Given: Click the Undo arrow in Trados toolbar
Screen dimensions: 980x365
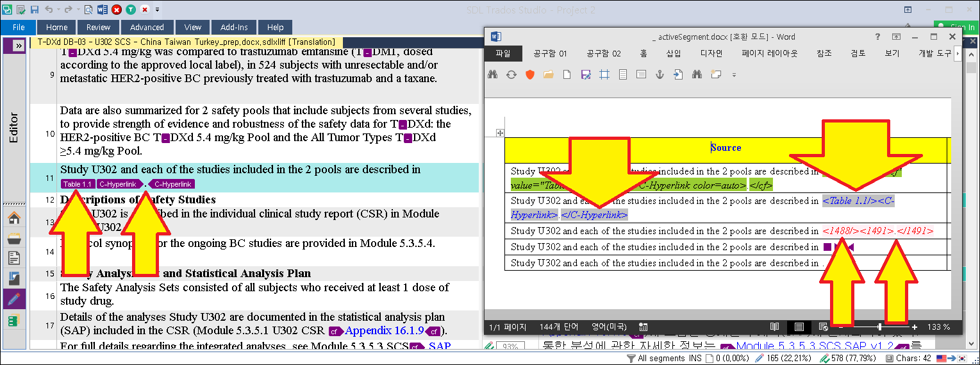Looking at the screenshot, I should click(x=49, y=10).
